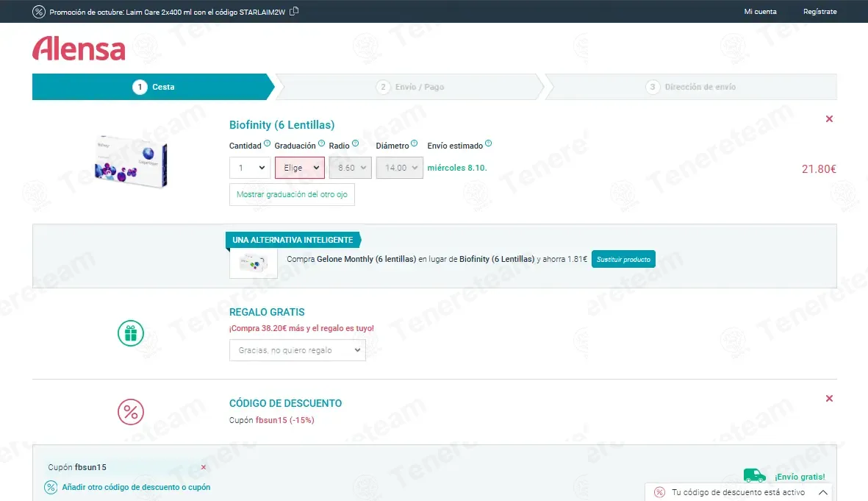Click the '¡Compra 38.20€ más' gift message
Screen dimensions: 868x501
pos(301,328)
